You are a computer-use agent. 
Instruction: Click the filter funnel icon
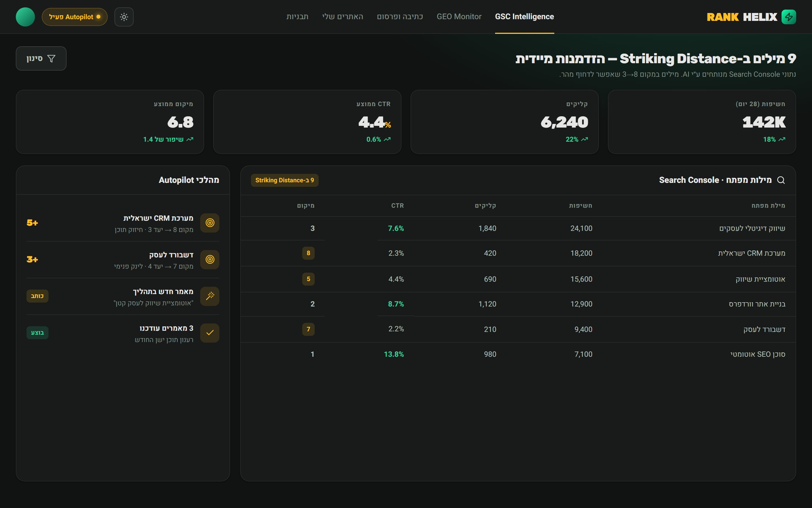point(51,59)
